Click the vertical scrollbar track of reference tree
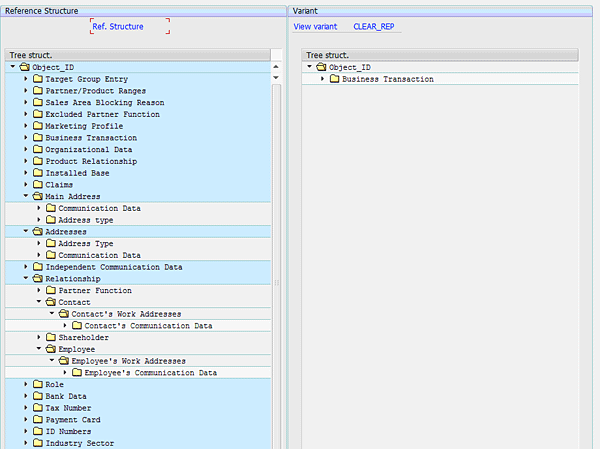 [276, 268]
